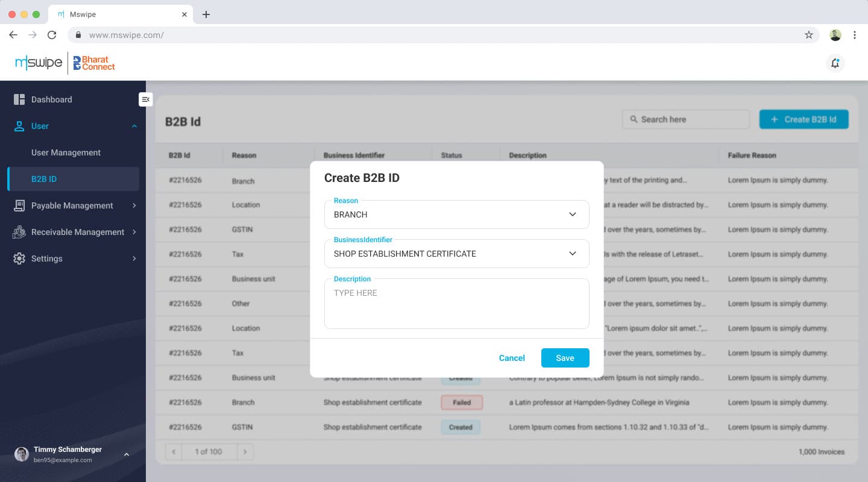868x482 pixels.
Task: Reload the page
Action: pyautogui.click(x=52, y=35)
